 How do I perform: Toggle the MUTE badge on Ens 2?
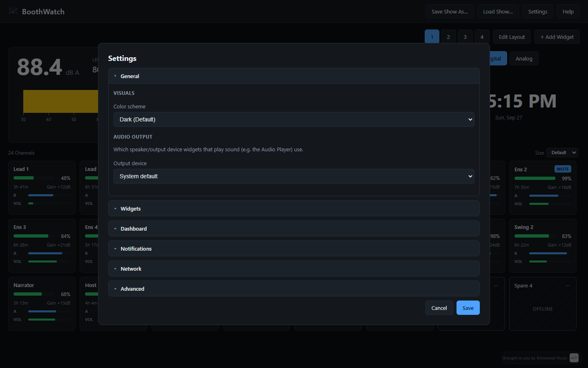point(563,169)
